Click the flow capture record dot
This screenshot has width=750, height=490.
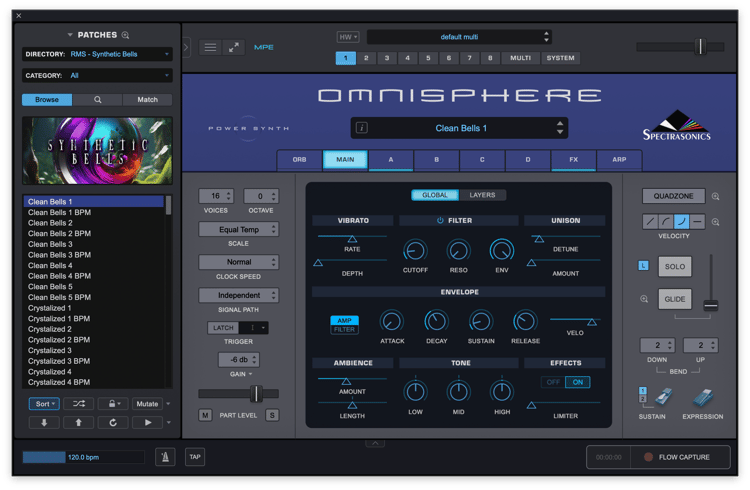(x=648, y=457)
